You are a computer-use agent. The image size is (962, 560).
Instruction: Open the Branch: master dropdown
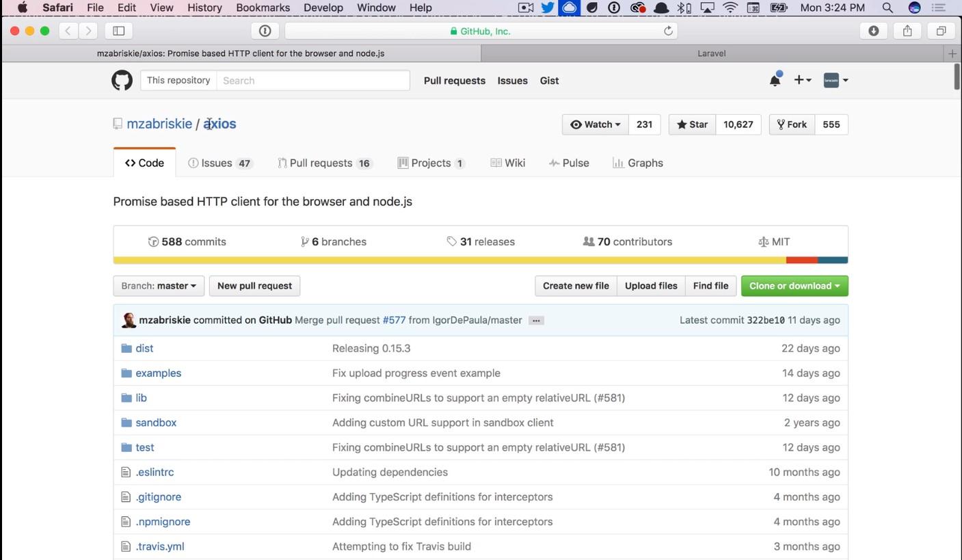pyautogui.click(x=159, y=286)
